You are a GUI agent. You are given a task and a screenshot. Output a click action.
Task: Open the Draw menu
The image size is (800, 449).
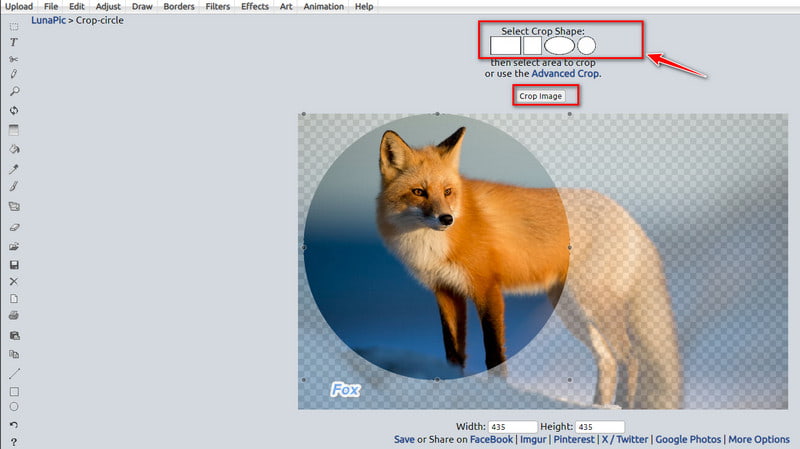(142, 7)
